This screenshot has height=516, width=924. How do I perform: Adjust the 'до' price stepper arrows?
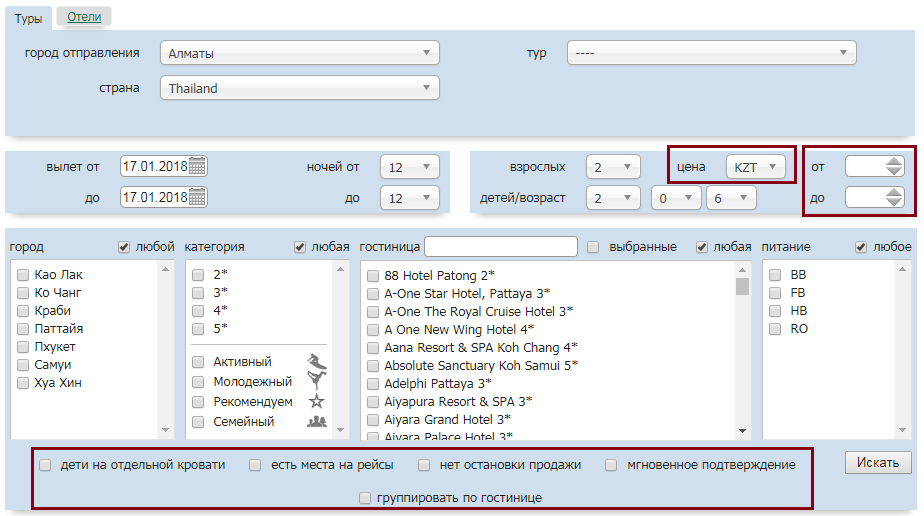click(x=894, y=198)
